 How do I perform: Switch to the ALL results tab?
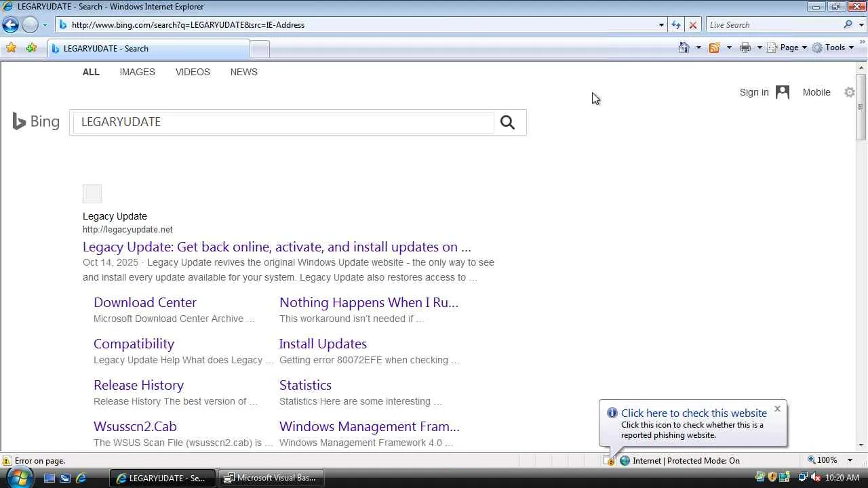[x=91, y=72]
